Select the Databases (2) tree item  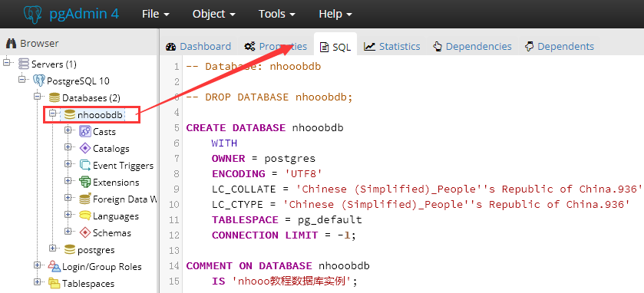pyautogui.click(x=91, y=97)
